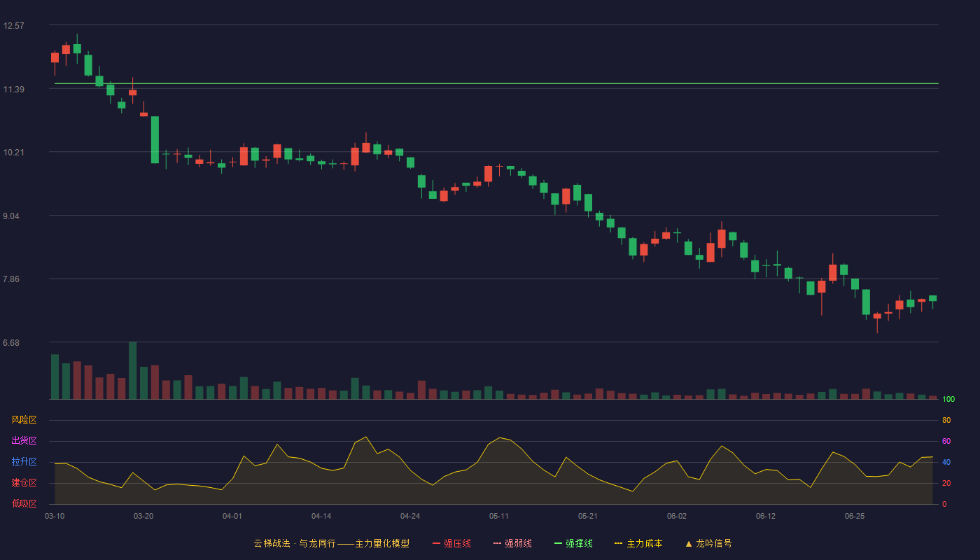Select the 11.39 price axis label
The width and height of the screenshot is (980, 560).
[x=14, y=90]
